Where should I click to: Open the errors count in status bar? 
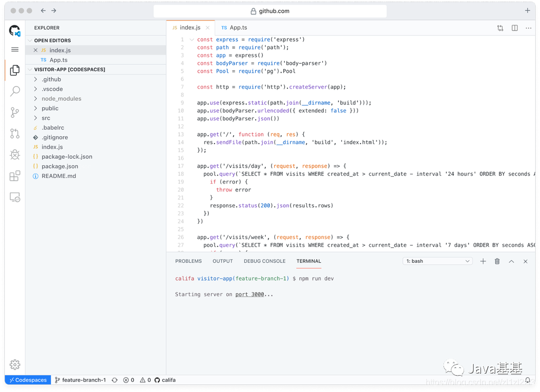point(129,380)
